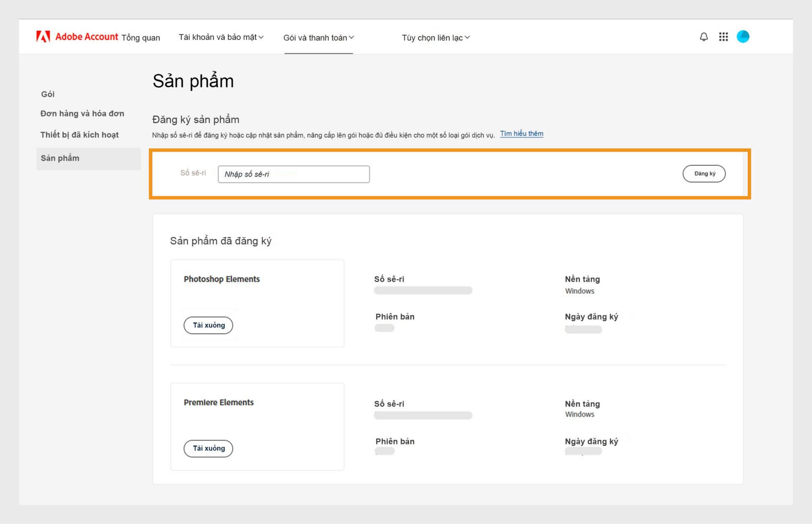The height and width of the screenshot is (524, 812).
Task: Download Premiere Elements with Tải xuống
Action: click(x=208, y=448)
